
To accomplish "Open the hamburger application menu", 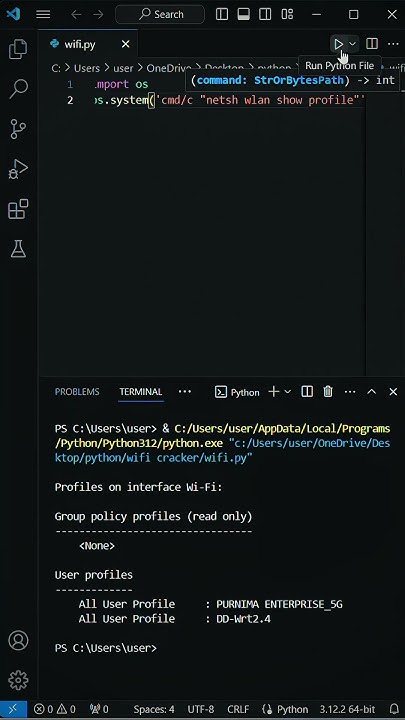I will coord(43,15).
